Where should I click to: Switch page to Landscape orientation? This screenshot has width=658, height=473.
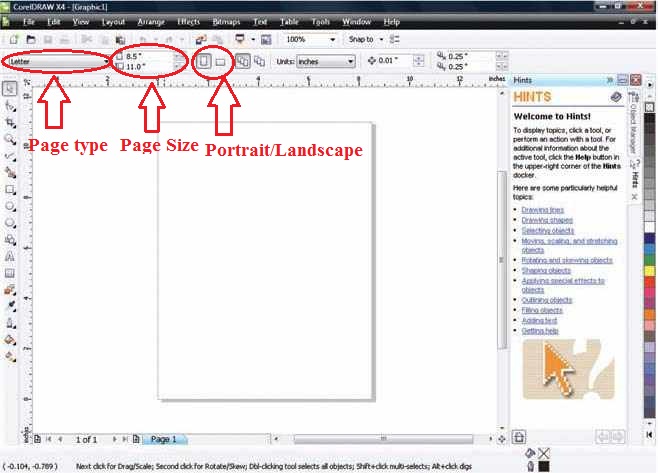(x=220, y=62)
